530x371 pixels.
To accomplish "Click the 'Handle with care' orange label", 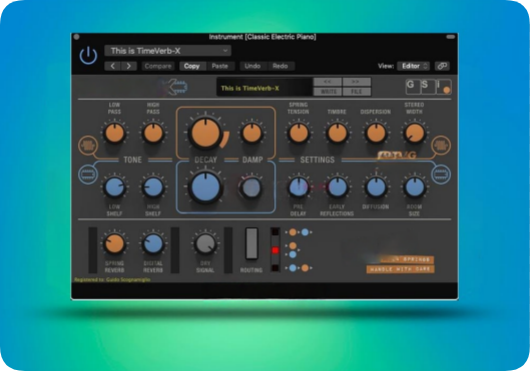I will tap(400, 269).
